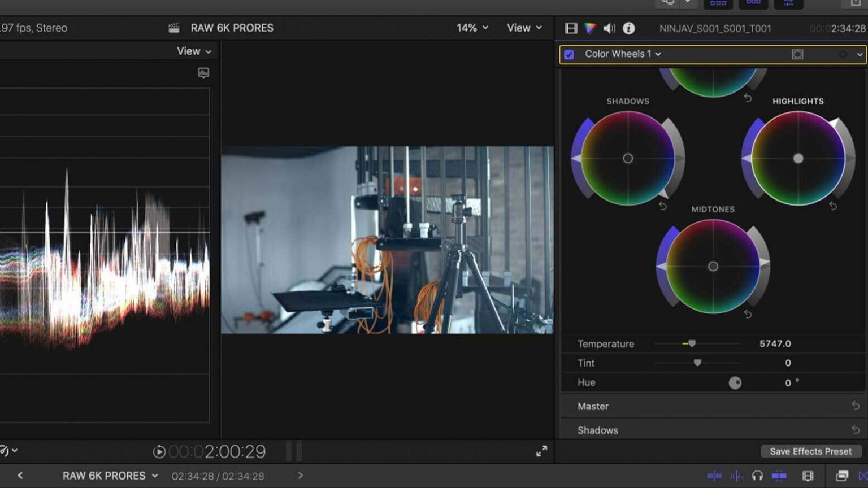Open the Video inspector filmstrip icon
This screenshot has height=488, width=868.
click(x=572, y=28)
